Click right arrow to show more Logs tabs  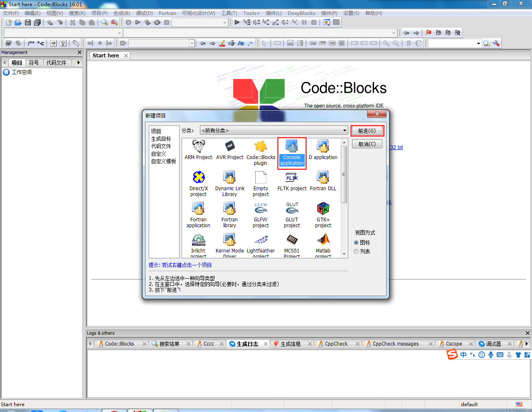(x=527, y=343)
